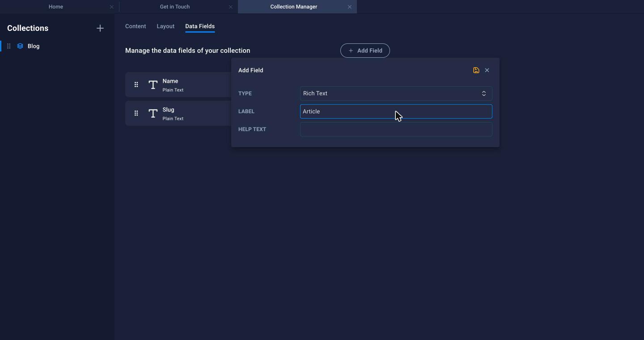The height and width of the screenshot is (340, 644).
Task: Close the Add Field panel
Action: click(x=487, y=70)
